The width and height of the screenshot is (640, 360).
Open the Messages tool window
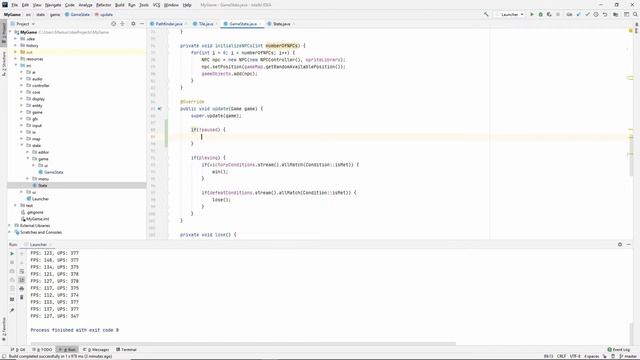point(96,349)
